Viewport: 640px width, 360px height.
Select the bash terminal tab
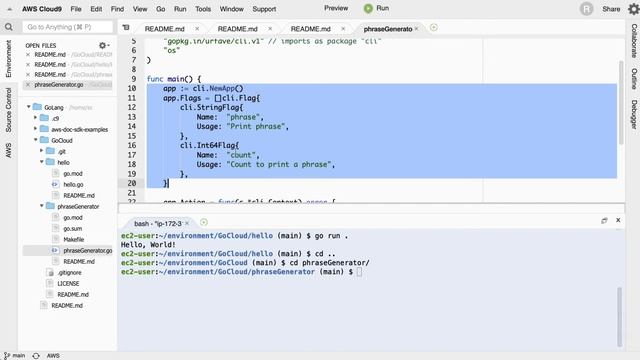point(158,224)
